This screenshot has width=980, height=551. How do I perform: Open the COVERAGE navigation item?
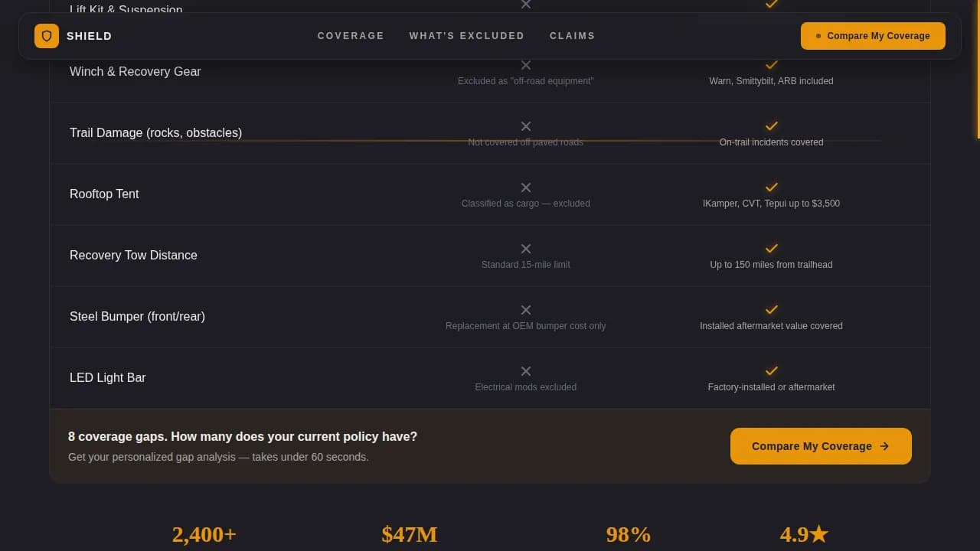click(x=351, y=35)
